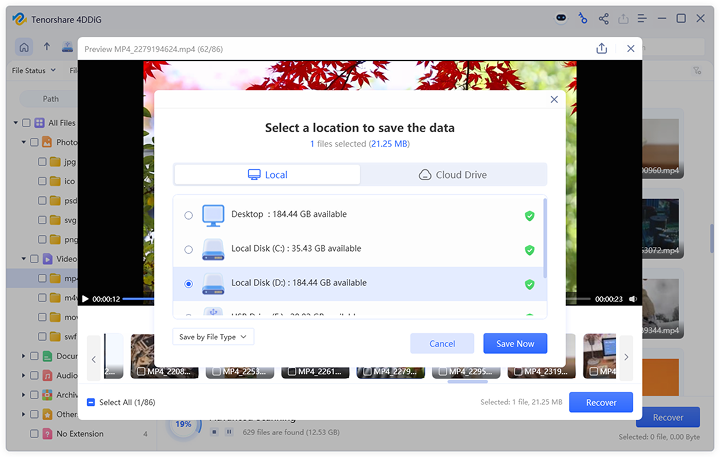Click the Local Disk (C:) drive icon

tap(213, 249)
